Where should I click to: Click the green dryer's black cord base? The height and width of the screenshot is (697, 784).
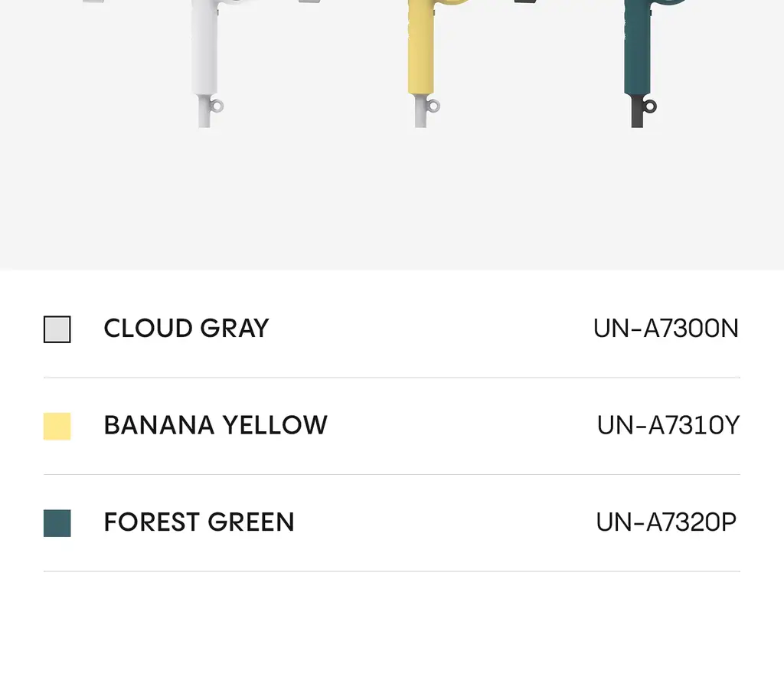point(637,111)
